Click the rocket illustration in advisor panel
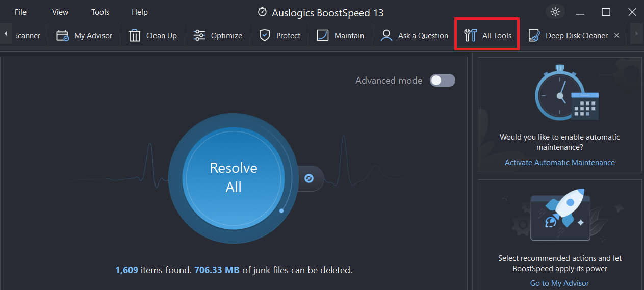Image resolution: width=644 pixels, height=290 pixels. pos(560,214)
